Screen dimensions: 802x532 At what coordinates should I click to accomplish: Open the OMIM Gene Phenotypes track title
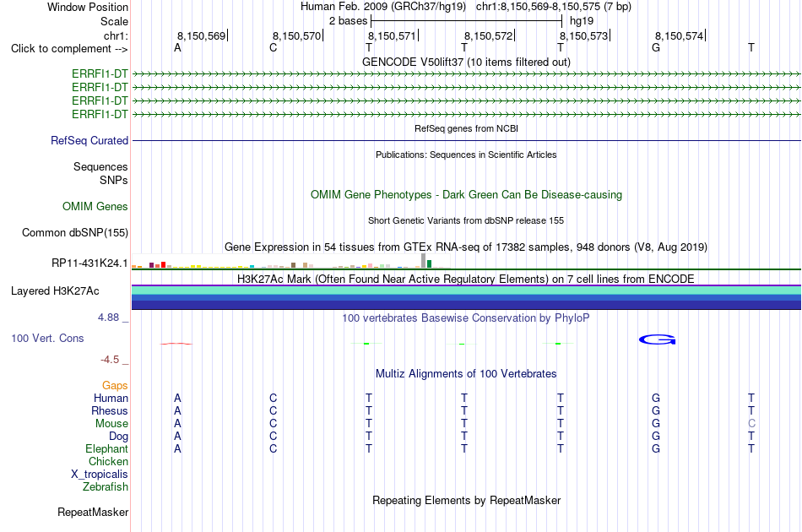point(466,194)
